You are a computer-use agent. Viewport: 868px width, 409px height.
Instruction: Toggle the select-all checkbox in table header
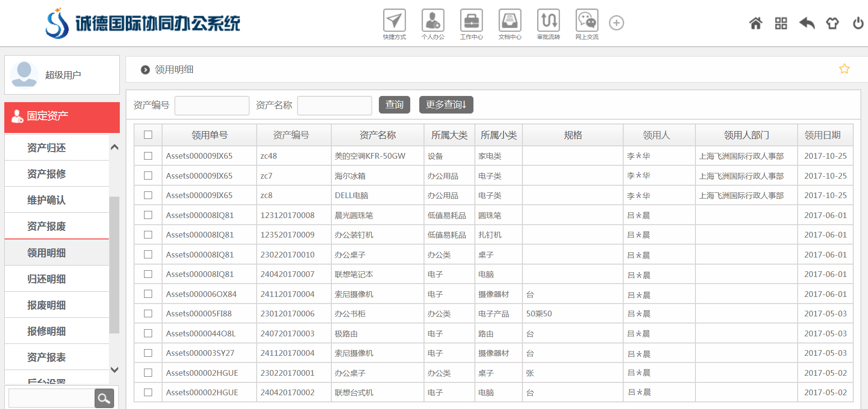click(x=148, y=135)
